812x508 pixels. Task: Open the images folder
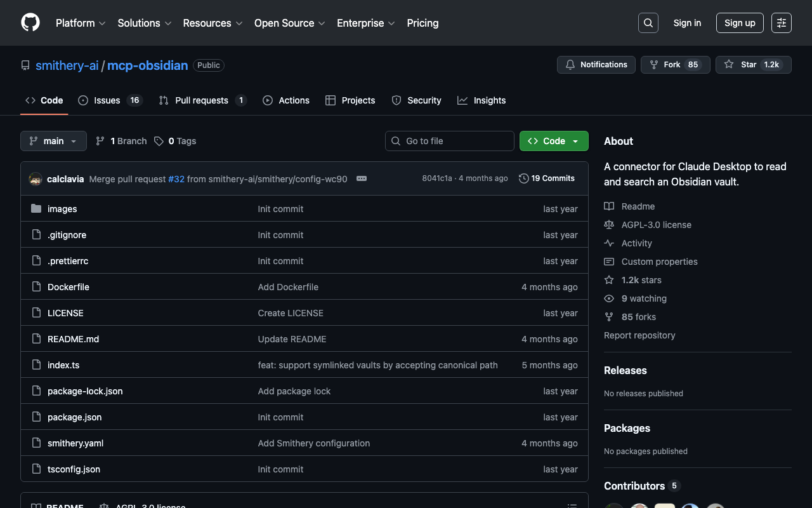[x=62, y=209]
